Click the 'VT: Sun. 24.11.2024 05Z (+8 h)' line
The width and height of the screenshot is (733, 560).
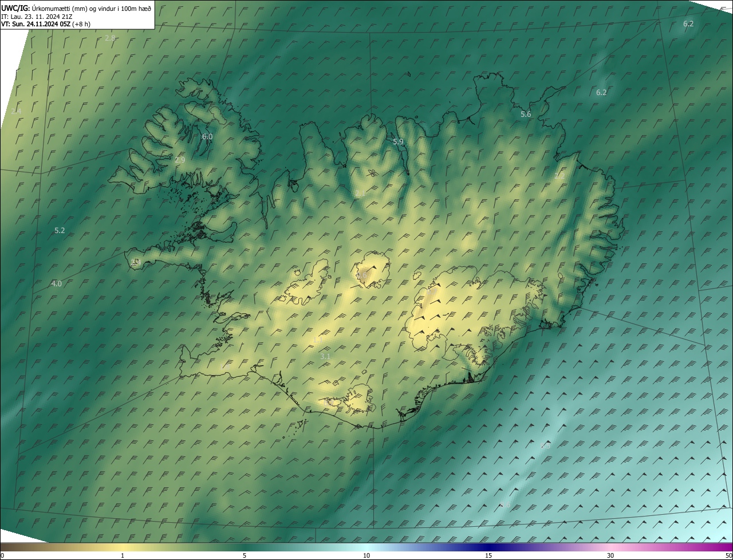click(46, 24)
